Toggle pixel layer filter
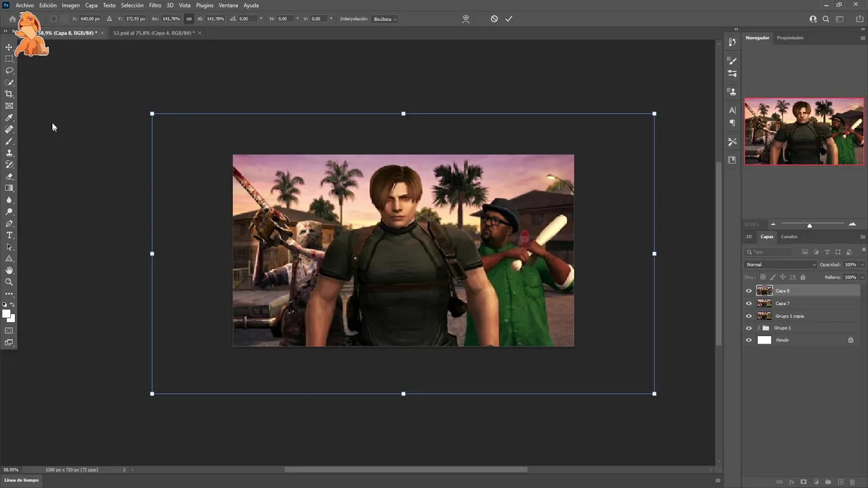This screenshot has height=488, width=868. click(x=804, y=252)
